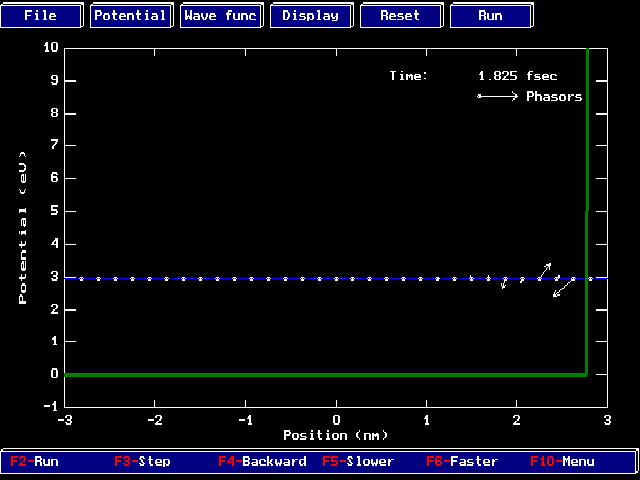640x480 pixels.
Task: Click F2-Run in the bottom bar
Action: tap(34, 461)
